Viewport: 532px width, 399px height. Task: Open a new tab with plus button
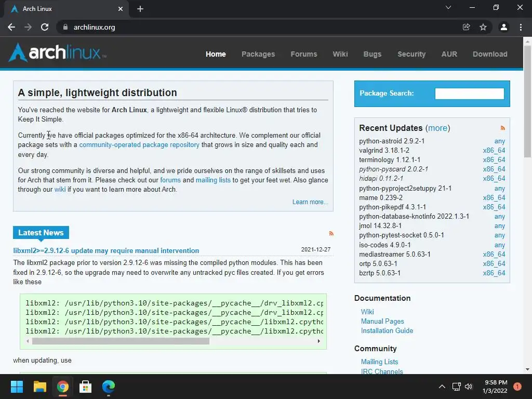point(140,9)
